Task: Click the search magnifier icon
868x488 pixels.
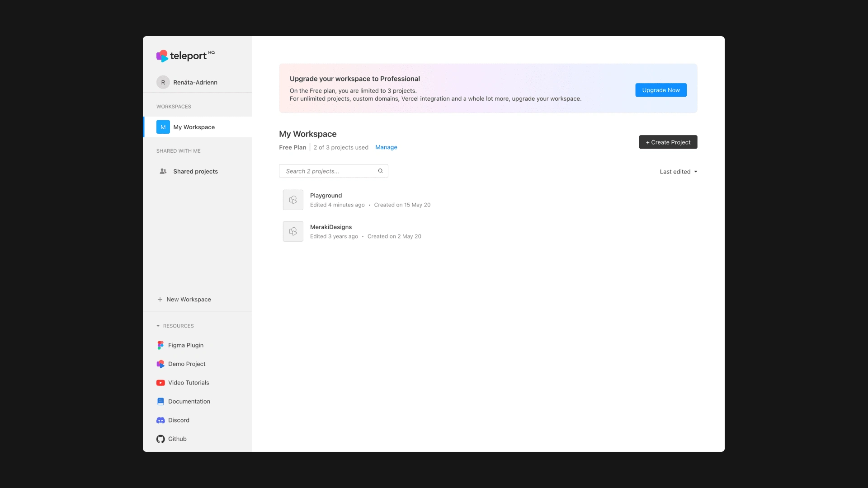Action: point(380,171)
